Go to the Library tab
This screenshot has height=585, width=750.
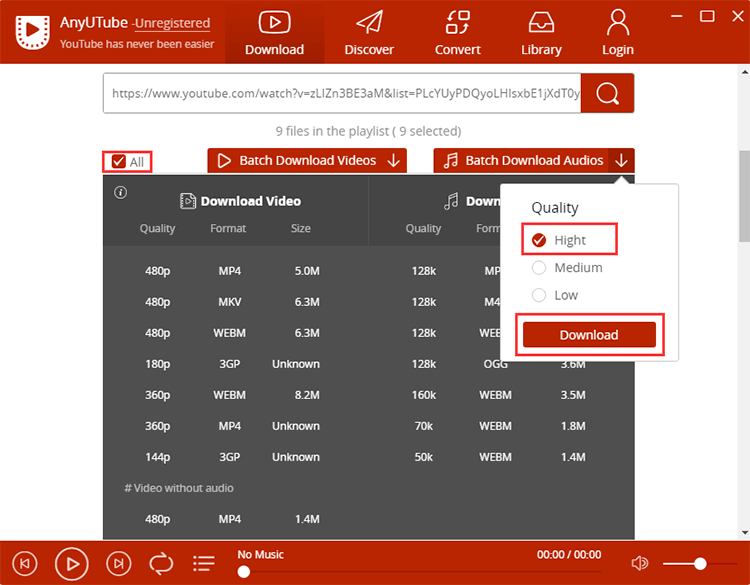point(541,33)
